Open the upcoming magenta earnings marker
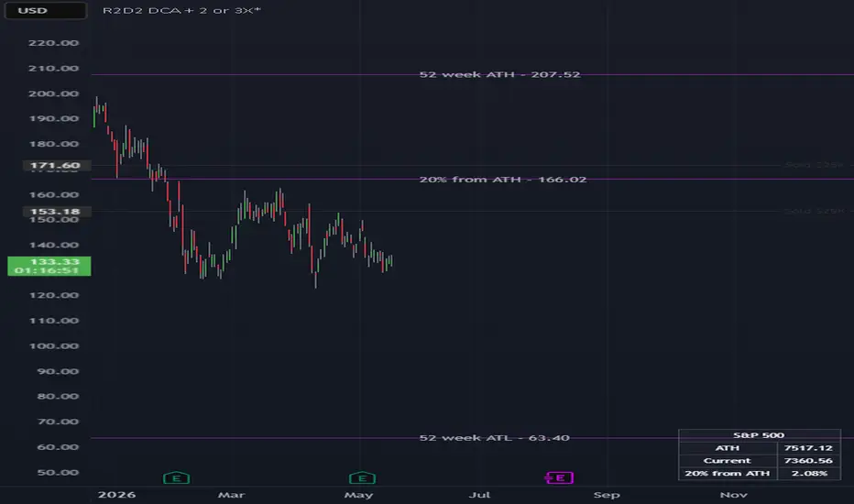854x504 pixels. click(x=559, y=477)
